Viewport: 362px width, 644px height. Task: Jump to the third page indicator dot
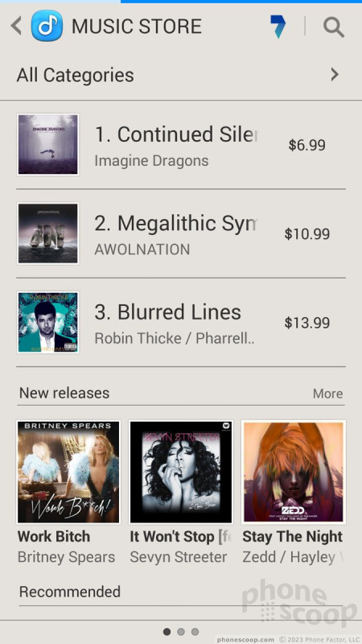tap(195, 631)
